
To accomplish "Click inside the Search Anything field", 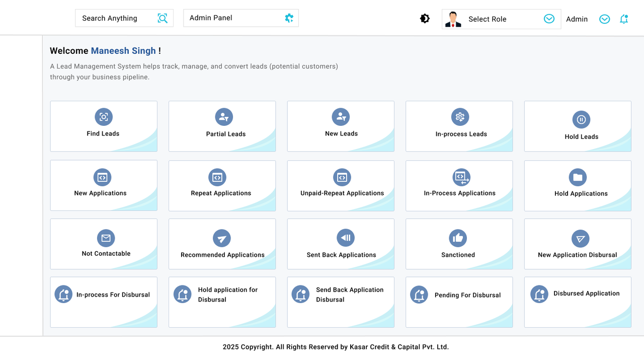I will [116, 18].
